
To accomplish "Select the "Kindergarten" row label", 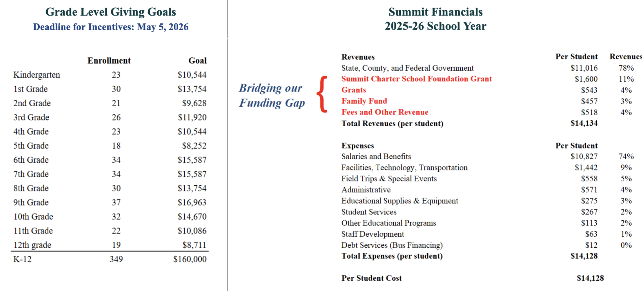I will [x=37, y=75].
